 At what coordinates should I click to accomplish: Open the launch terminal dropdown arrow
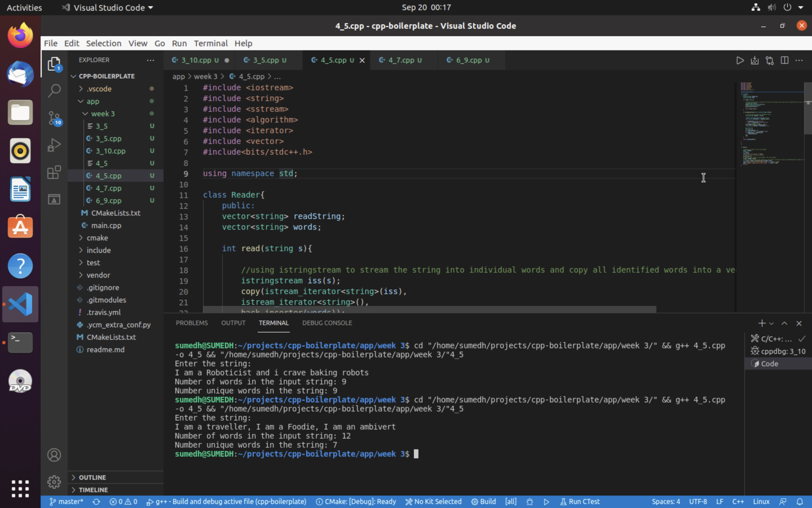tap(771, 323)
